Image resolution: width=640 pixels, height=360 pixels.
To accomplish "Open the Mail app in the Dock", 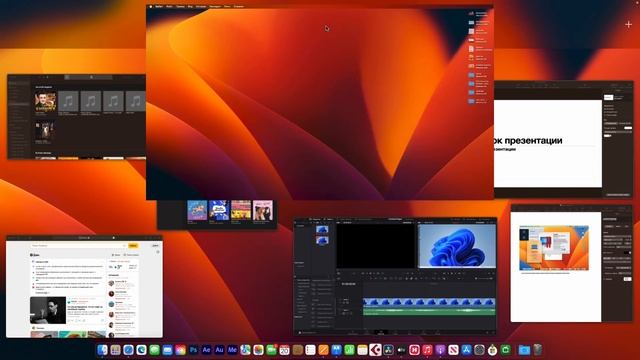I will point(167,350).
